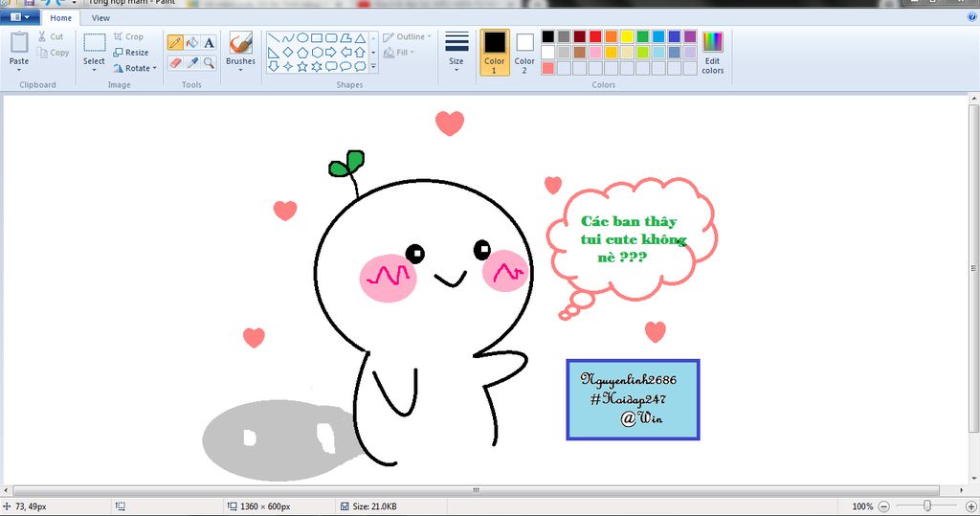The image size is (980, 516).
Task: Click the Crop button
Action: (128, 37)
